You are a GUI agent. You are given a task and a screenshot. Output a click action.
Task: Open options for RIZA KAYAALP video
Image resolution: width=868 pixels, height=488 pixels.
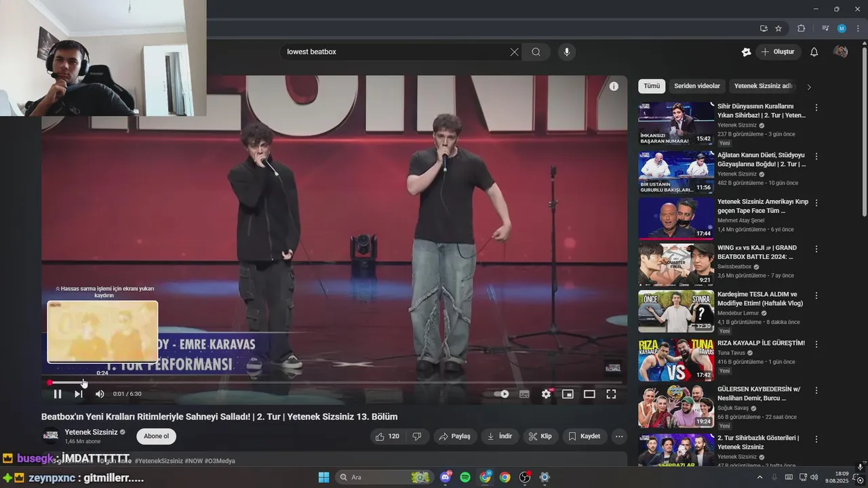(816, 344)
